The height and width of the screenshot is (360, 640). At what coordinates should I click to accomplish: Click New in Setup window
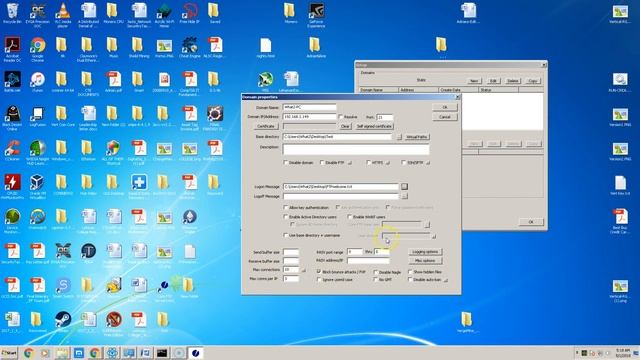473,81
